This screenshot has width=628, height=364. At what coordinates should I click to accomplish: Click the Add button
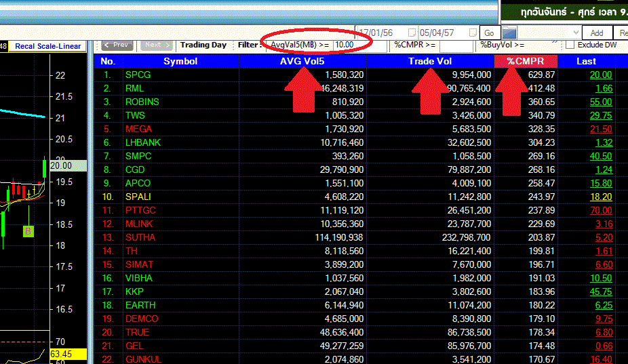tap(596, 33)
